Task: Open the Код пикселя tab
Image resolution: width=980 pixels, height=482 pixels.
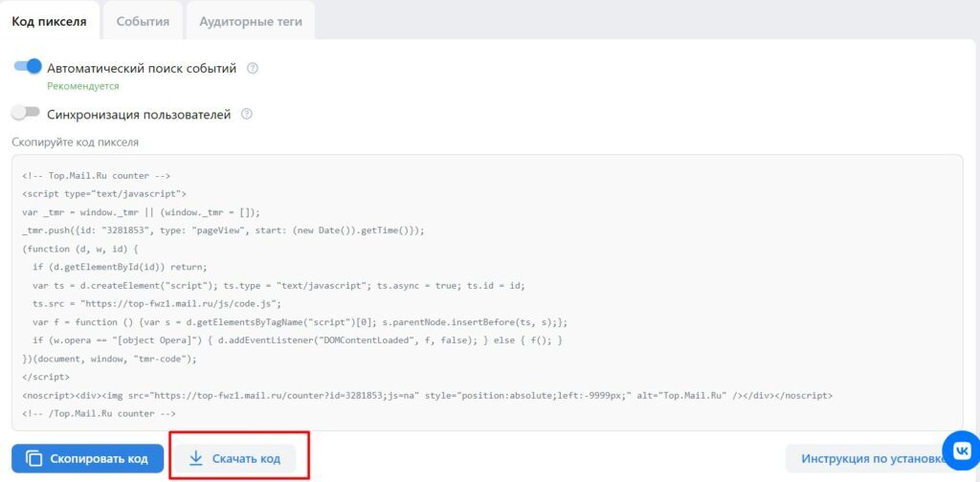Action: [50, 21]
